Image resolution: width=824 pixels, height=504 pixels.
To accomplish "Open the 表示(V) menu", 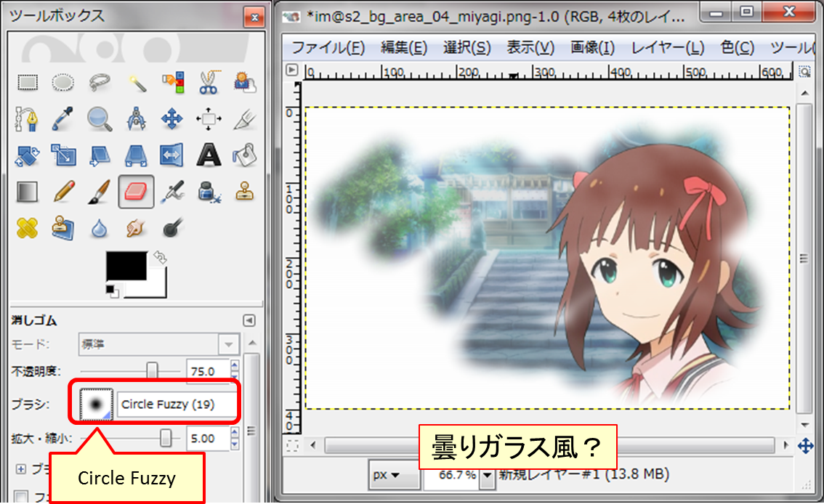I will coord(530,48).
